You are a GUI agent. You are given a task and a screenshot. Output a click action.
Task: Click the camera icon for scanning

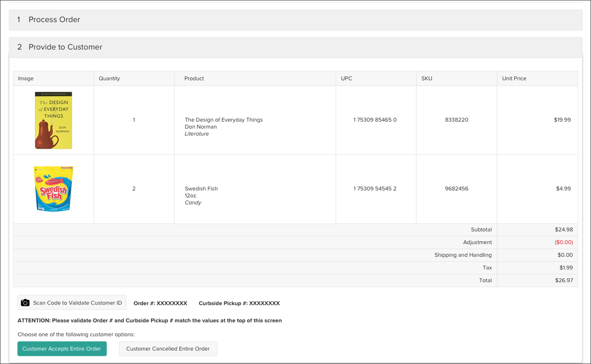coord(25,302)
